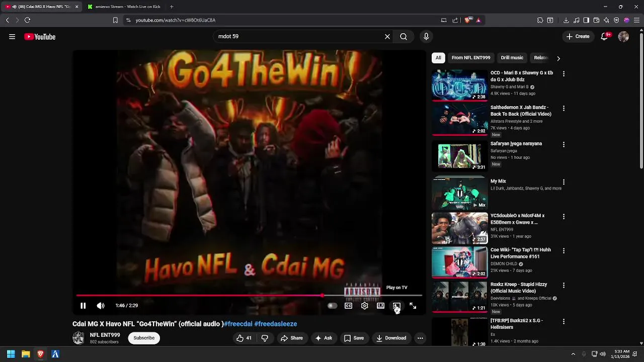This screenshot has height=362, width=644.
Task: Toggle closed captions CC
Action: click(348, 306)
